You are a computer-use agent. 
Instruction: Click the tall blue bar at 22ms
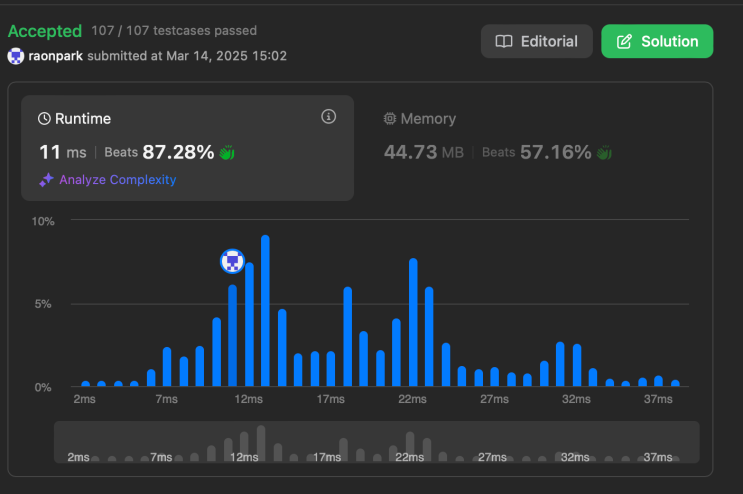tap(413, 322)
